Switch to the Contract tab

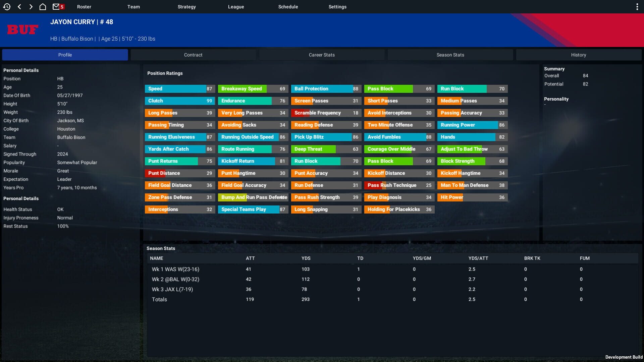(193, 55)
